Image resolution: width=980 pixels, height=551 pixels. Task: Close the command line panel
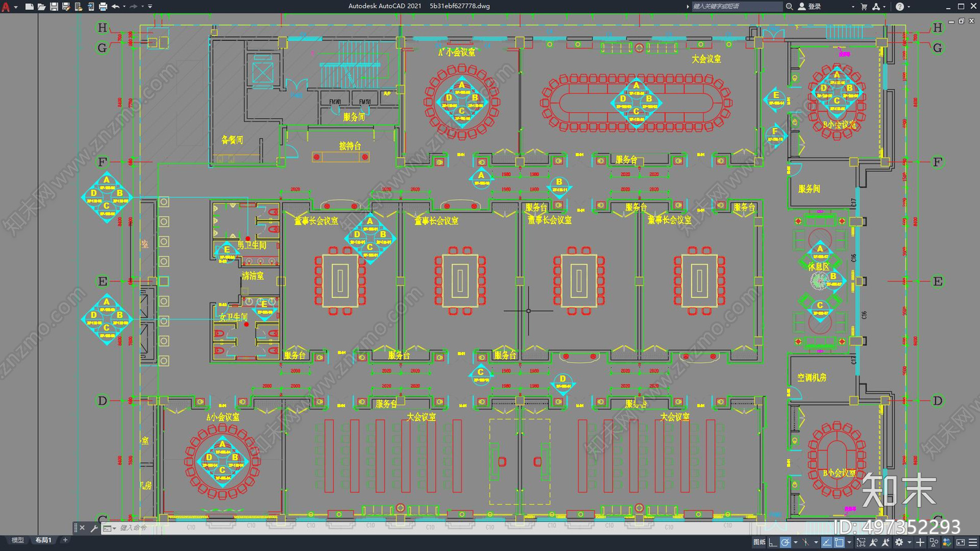coord(83,528)
